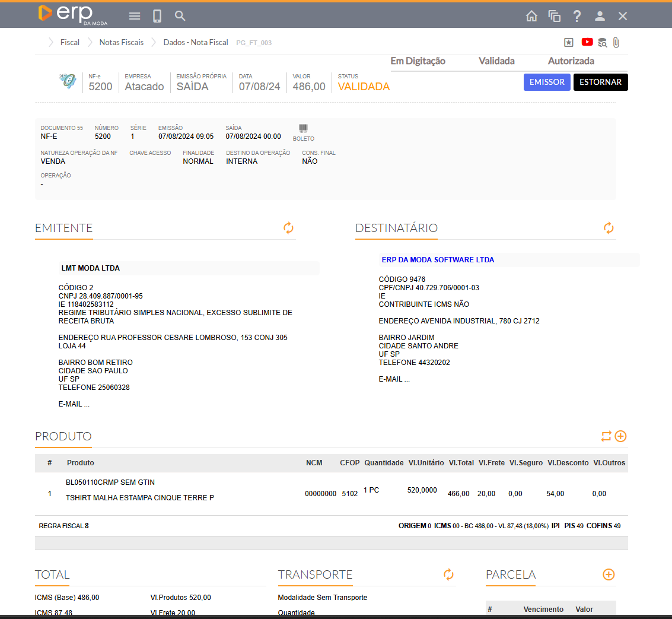Add a new product with plus icon
Screen dimensions: 672x619
tap(620, 436)
